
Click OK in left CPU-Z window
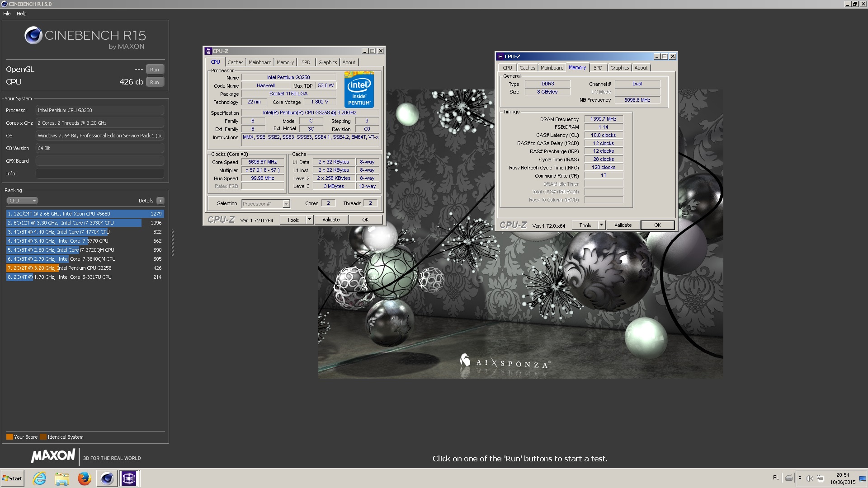(365, 220)
